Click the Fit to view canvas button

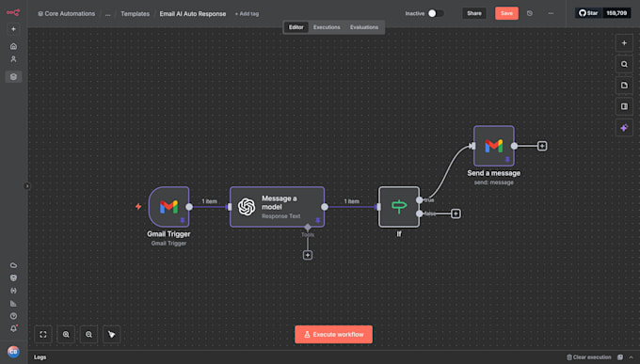[x=43, y=335]
